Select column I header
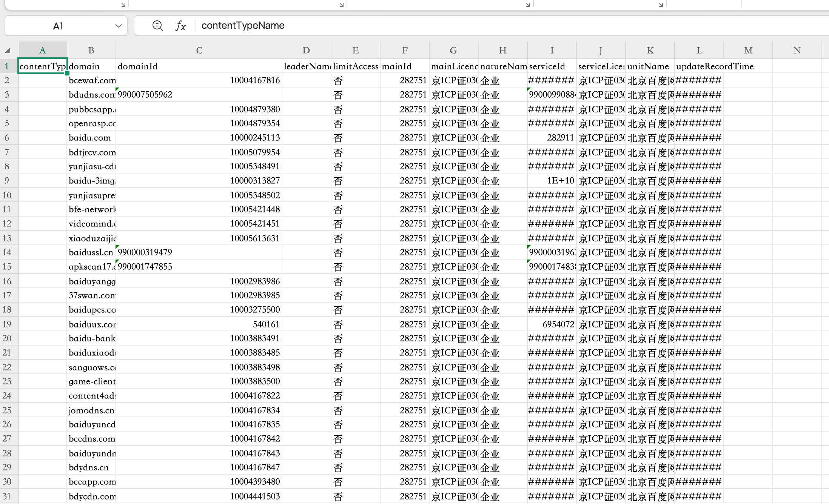Screen dimensions: 829x504 pos(552,50)
